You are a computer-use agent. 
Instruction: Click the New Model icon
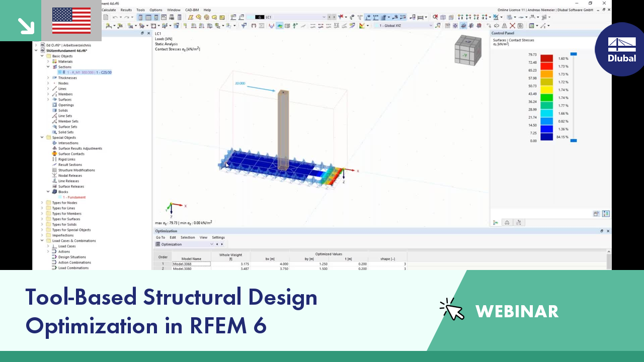[x=106, y=17]
